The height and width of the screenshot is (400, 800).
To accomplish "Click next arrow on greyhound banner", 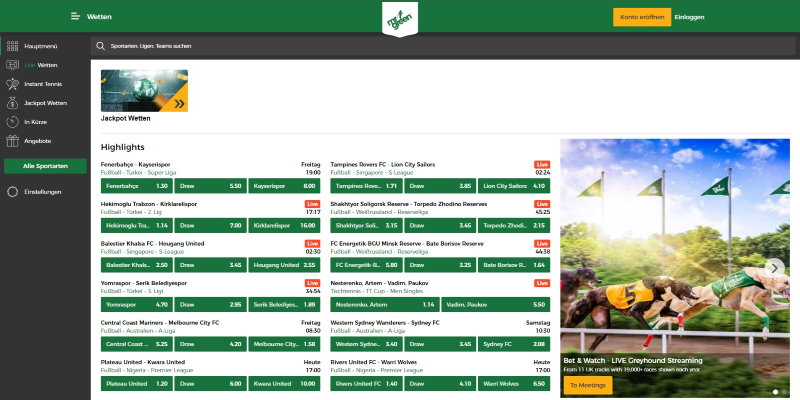I will coord(774,267).
